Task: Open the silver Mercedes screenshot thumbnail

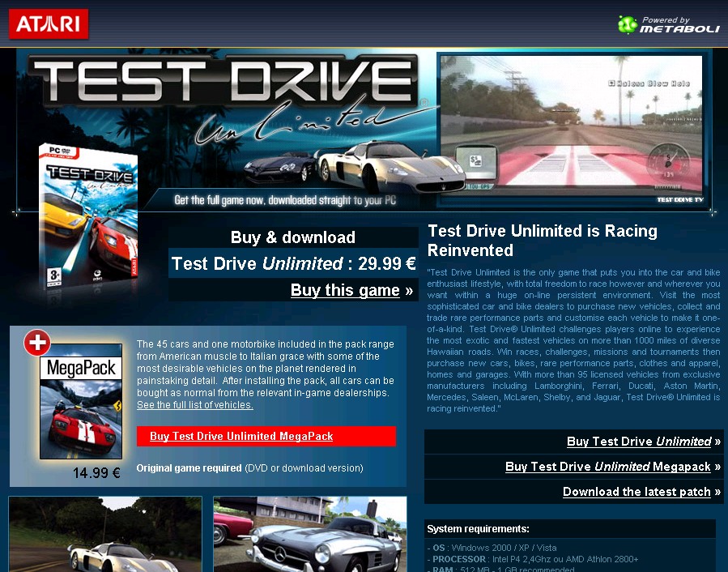Action: (310, 534)
